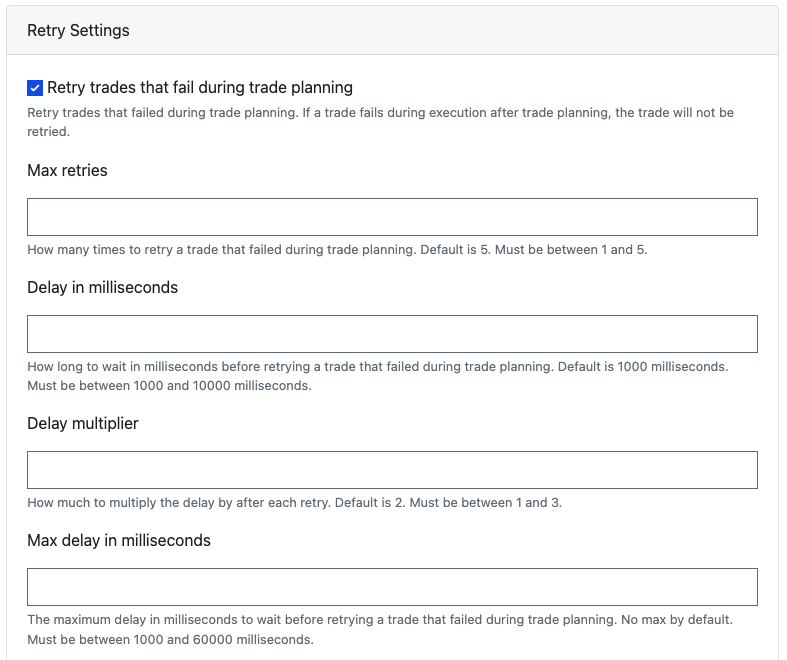Click the 'Retry trades that fail during trade planning' label
The width and height of the screenshot is (787, 660).
200,87
